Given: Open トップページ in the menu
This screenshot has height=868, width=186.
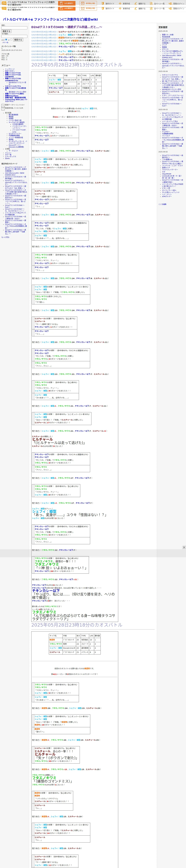Looking at the screenshot, I should [x=10, y=69].
